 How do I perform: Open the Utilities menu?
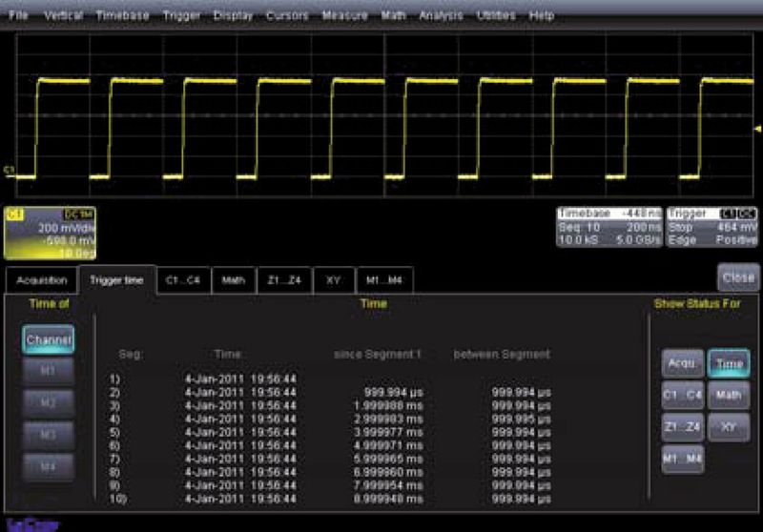coord(495,16)
